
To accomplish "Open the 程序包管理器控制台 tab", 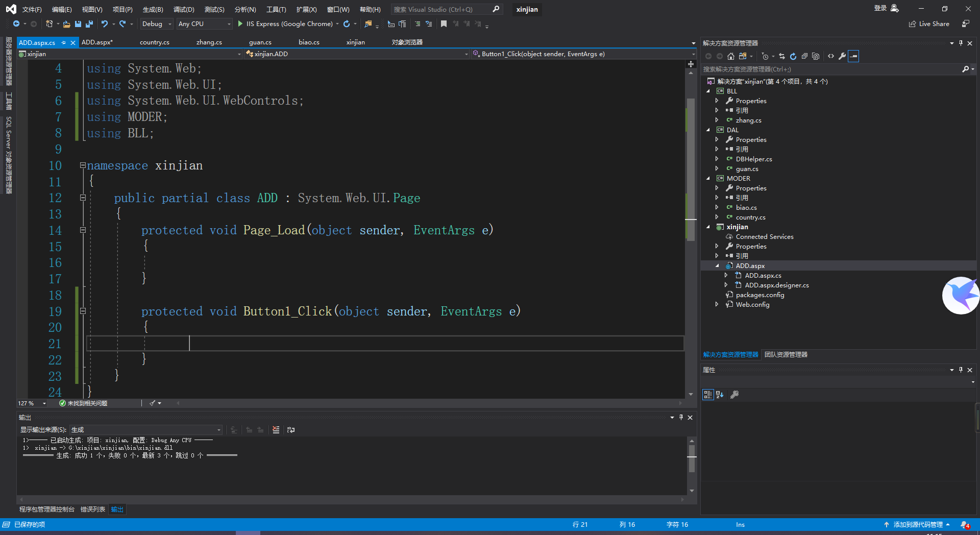I will point(47,509).
